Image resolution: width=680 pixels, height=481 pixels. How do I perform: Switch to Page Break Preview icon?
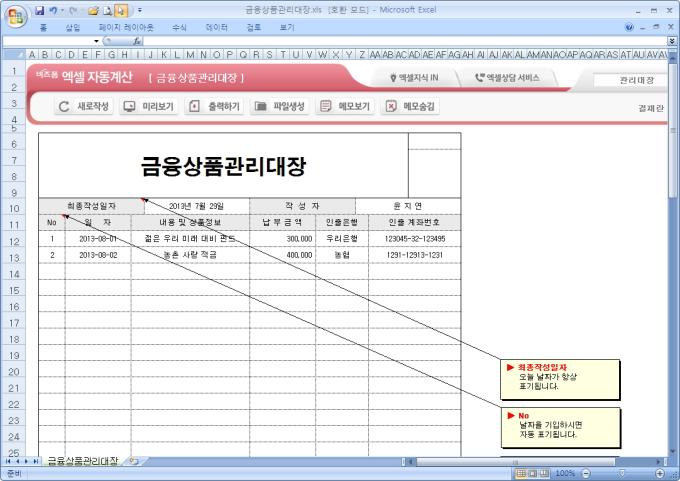[x=544, y=474]
